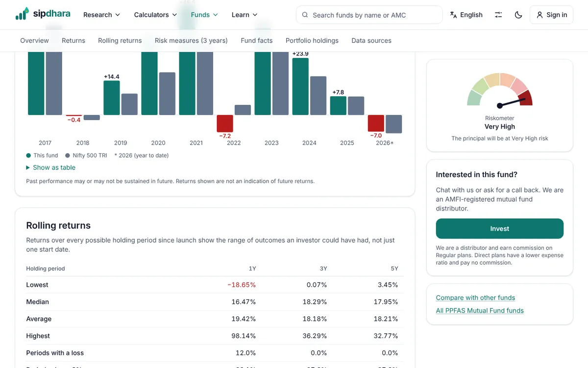Screen dimensions: 588x368
Task: Go to the Returns section tab
Action: tap(73, 40)
